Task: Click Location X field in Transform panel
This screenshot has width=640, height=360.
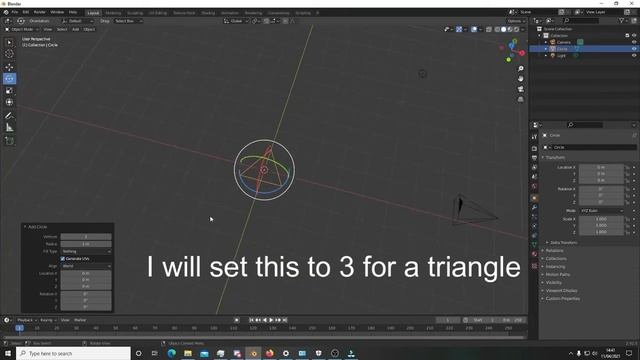Action: pyautogui.click(x=602, y=167)
